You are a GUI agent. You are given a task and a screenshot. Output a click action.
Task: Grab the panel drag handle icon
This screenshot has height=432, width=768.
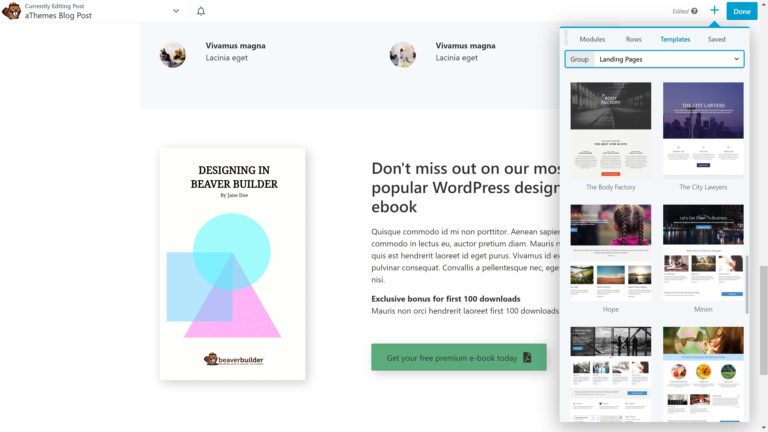click(x=566, y=38)
